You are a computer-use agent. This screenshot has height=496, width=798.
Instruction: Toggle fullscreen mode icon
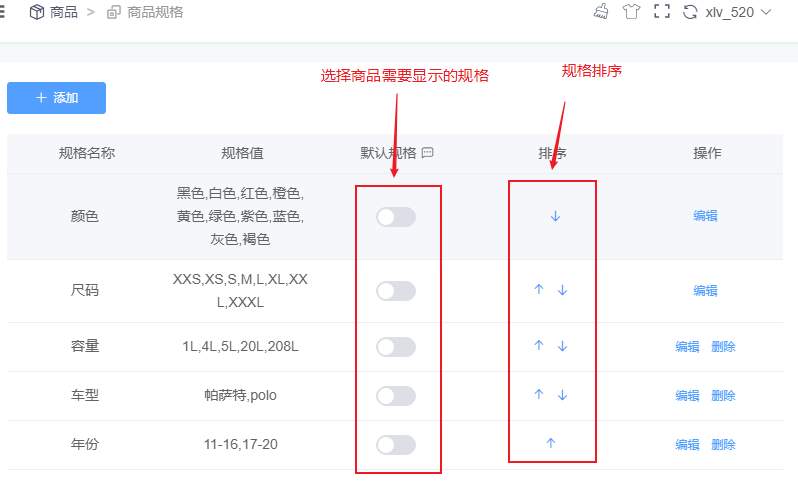pyautogui.click(x=662, y=11)
